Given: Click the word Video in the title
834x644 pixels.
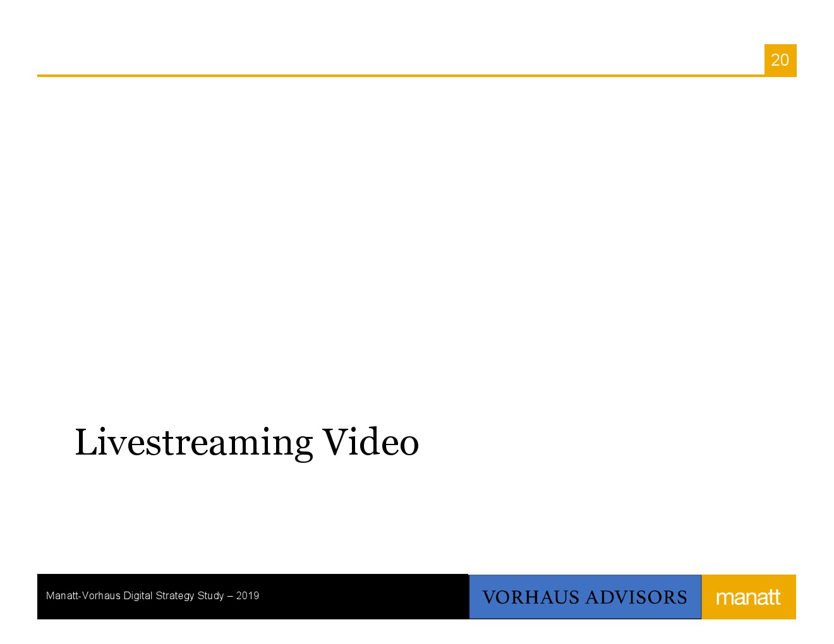Looking at the screenshot, I should pos(370,442).
